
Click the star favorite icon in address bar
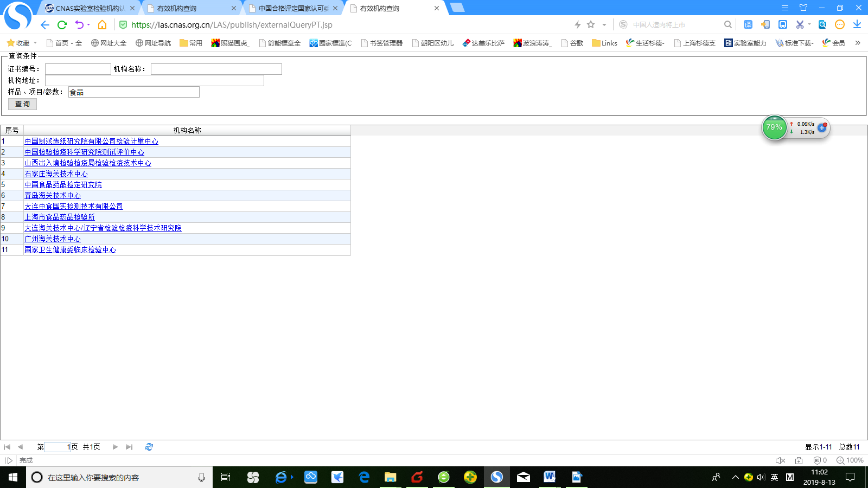point(591,24)
